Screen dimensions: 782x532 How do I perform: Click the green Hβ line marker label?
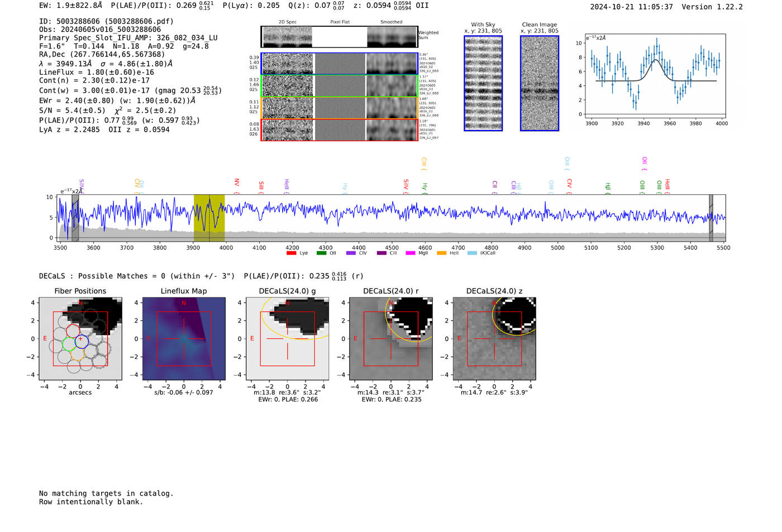(608, 186)
